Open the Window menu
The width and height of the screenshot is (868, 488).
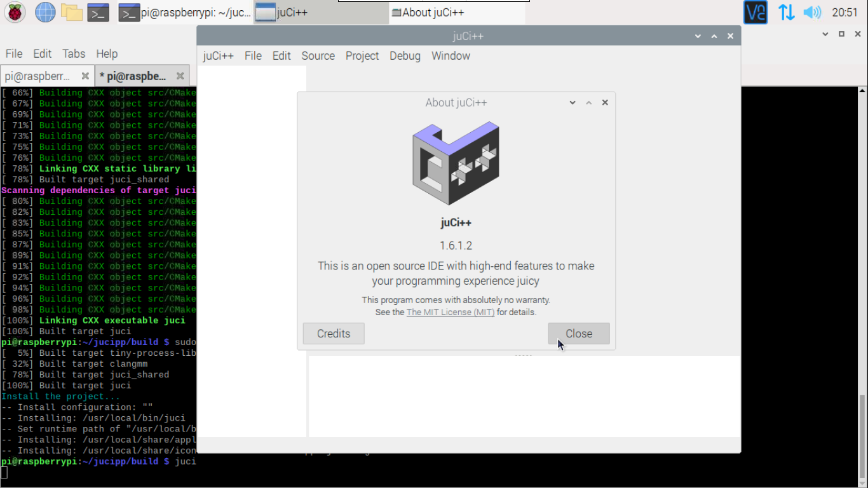451,56
